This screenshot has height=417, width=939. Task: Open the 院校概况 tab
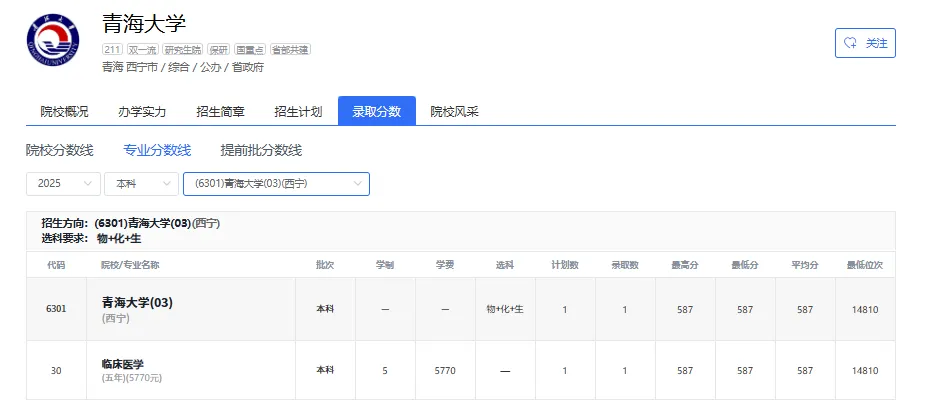[x=65, y=111]
